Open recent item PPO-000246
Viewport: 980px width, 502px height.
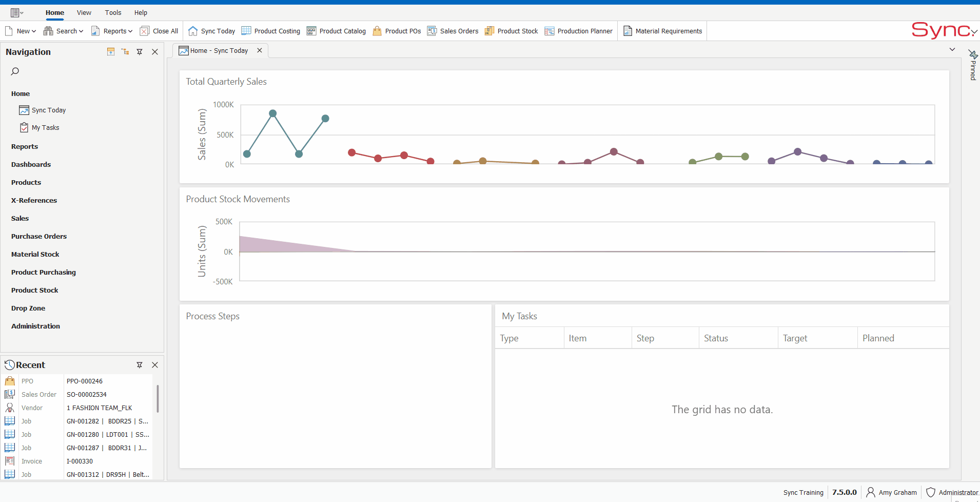85,381
